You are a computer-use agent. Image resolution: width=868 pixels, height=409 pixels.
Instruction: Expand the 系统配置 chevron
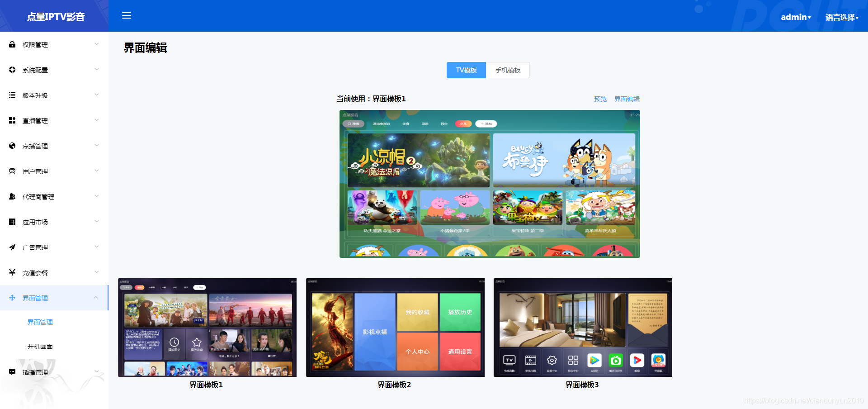pyautogui.click(x=96, y=69)
